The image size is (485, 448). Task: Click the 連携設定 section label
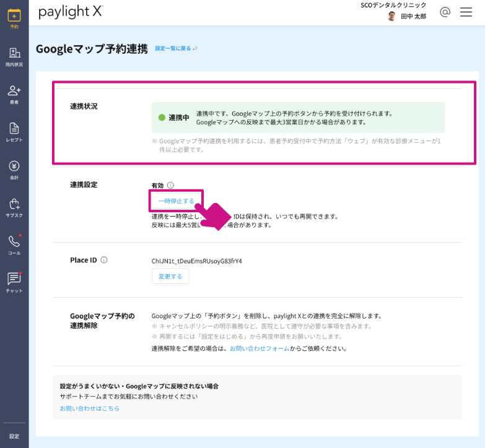click(x=84, y=185)
